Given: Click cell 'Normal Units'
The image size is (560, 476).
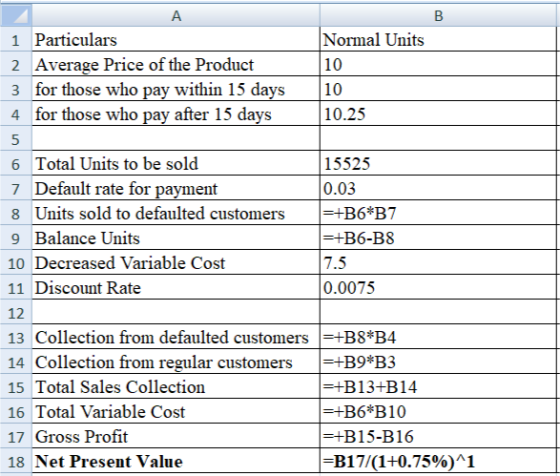Looking at the screenshot, I should 439,39.
